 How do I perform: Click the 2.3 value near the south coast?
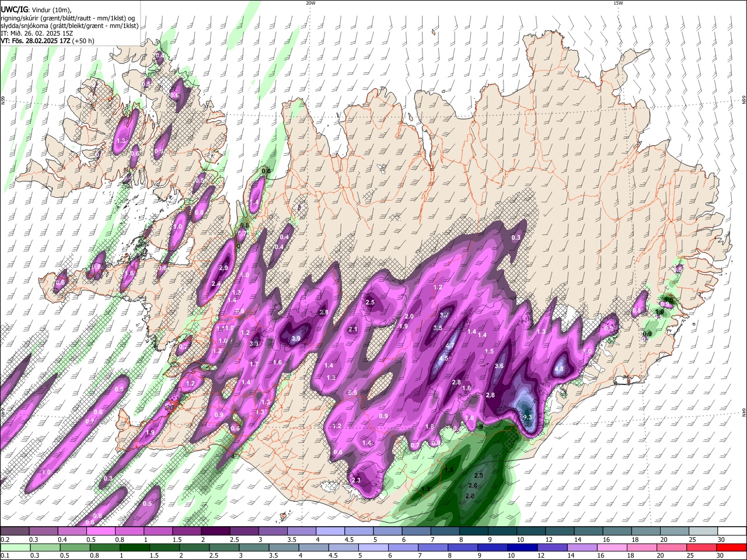pyautogui.click(x=357, y=480)
